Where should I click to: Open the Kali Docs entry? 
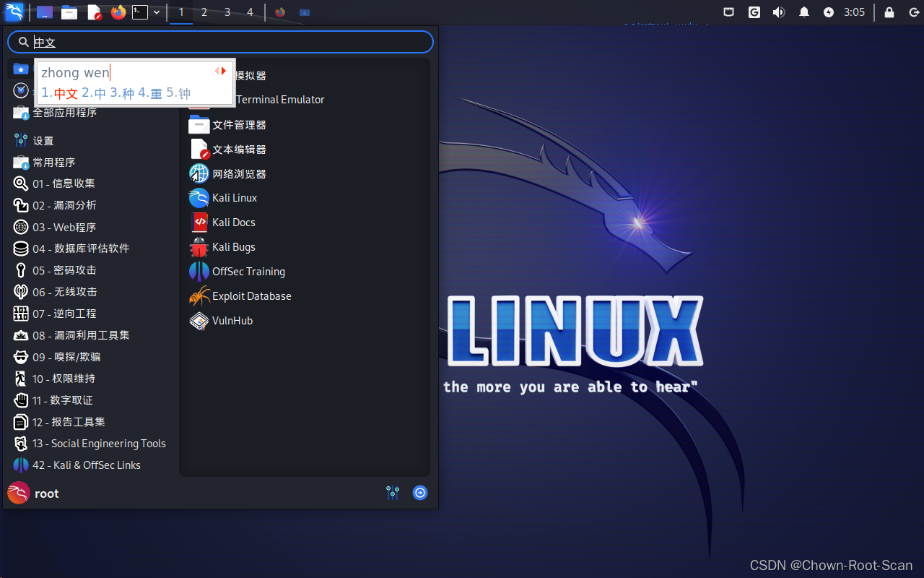pos(305,223)
